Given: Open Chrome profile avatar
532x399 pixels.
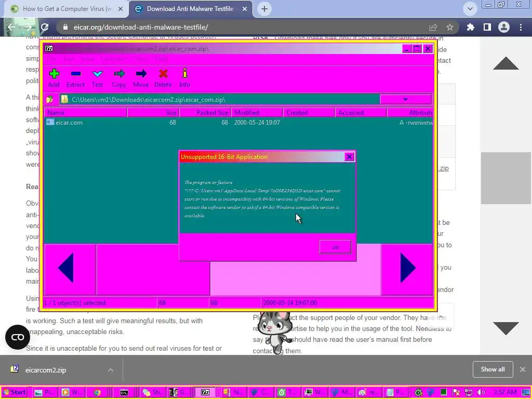Looking at the screenshot, I should (504, 27).
